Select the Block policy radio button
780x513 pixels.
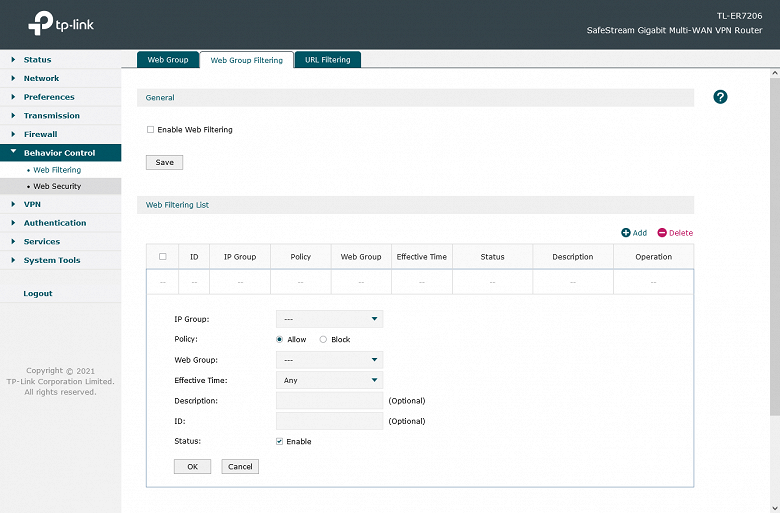coord(323,339)
